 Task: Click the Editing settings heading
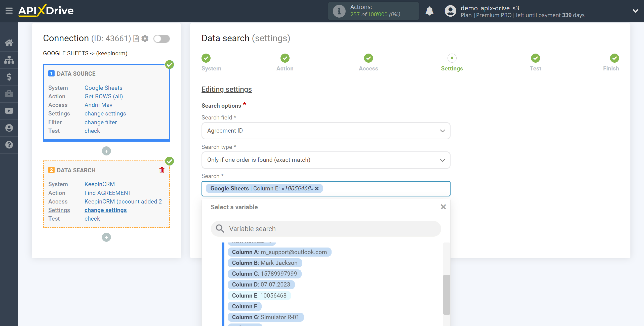coord(226,89)
